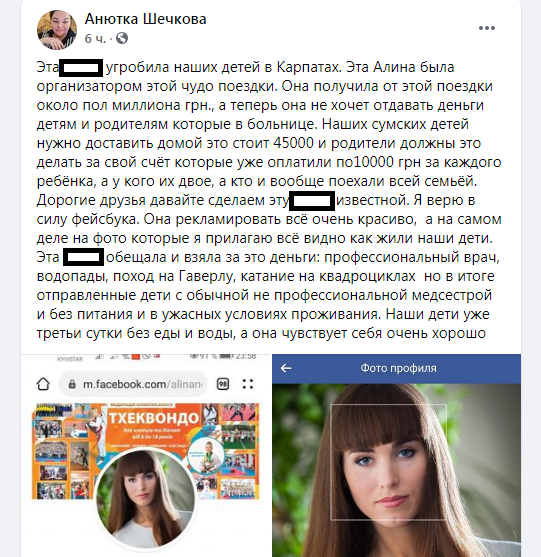Click the padlock icon in address bar
Viewport: 541px width, 557px height.
(x=72, y=384)
